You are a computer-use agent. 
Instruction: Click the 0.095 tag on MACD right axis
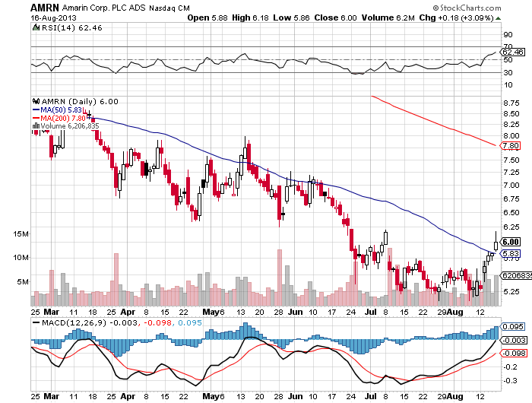pos(513,327)
